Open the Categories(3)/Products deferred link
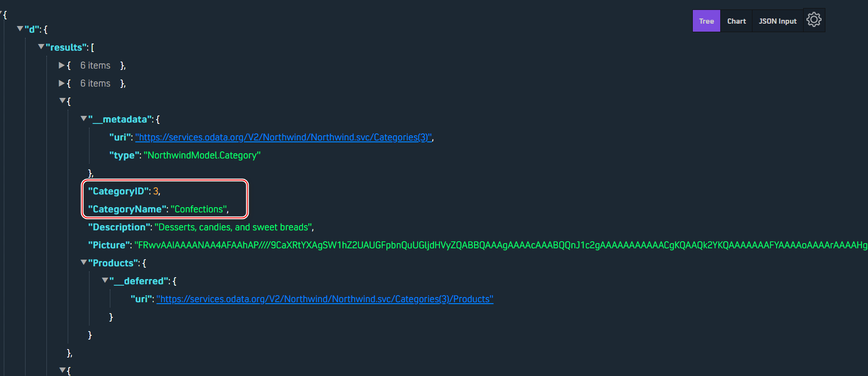The height and width of the screenshot is (376, 868). [x=325, y=299]
